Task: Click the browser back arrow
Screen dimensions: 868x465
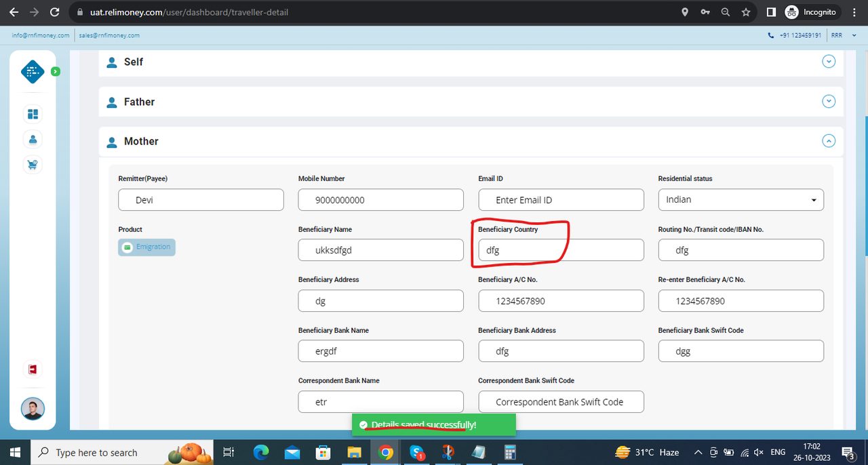Action: (x=14, y=12)
